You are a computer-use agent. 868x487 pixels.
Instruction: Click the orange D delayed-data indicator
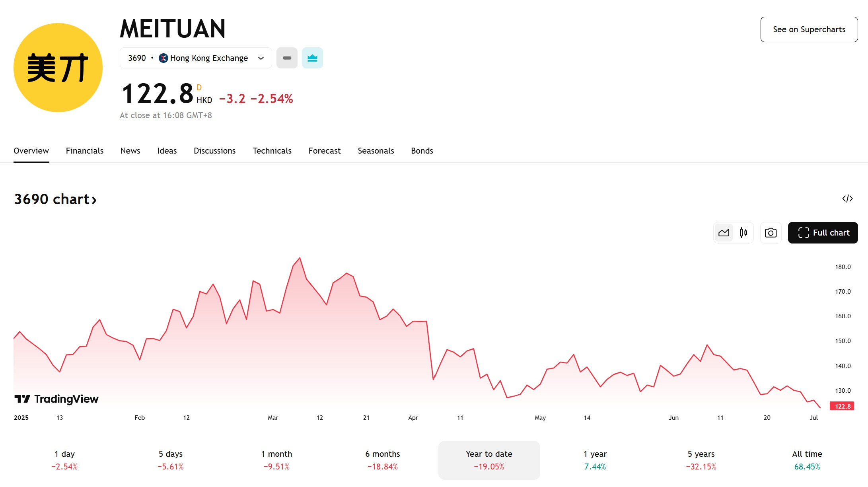click(199, 88)
